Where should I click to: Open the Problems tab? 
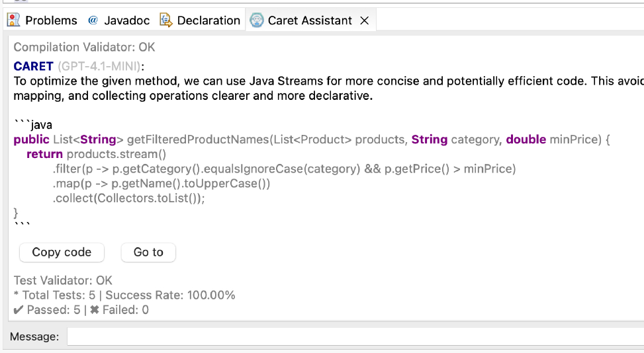coord(42,20)
